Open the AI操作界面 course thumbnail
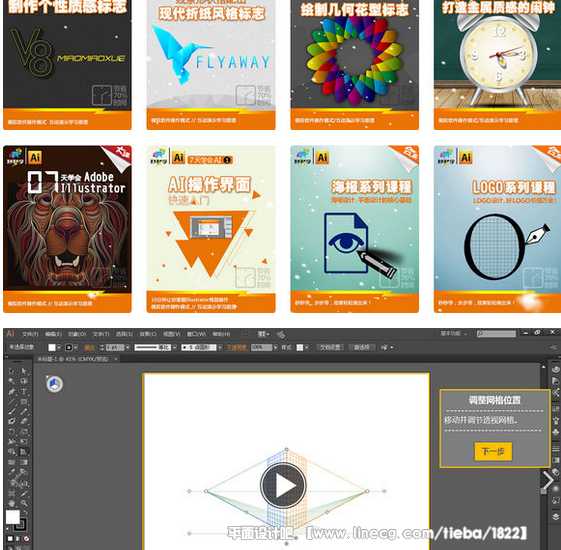This screenshot has width=561, height=550. click(211, 229)
